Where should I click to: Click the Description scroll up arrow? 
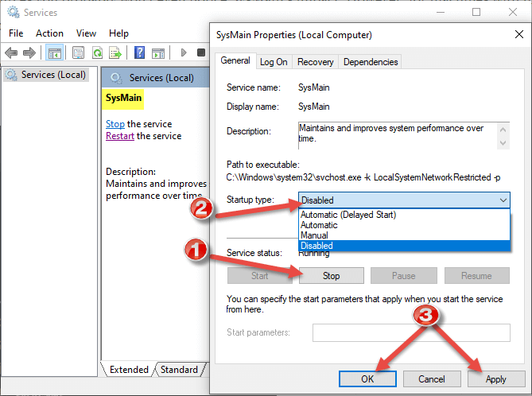pyautogui.click(x=503, y=130)
